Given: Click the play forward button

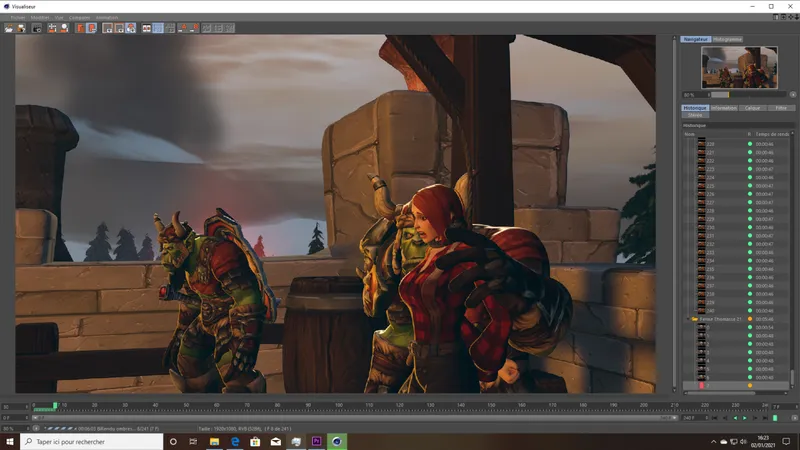Looking at the screenshot, I should tap(745, 418).
